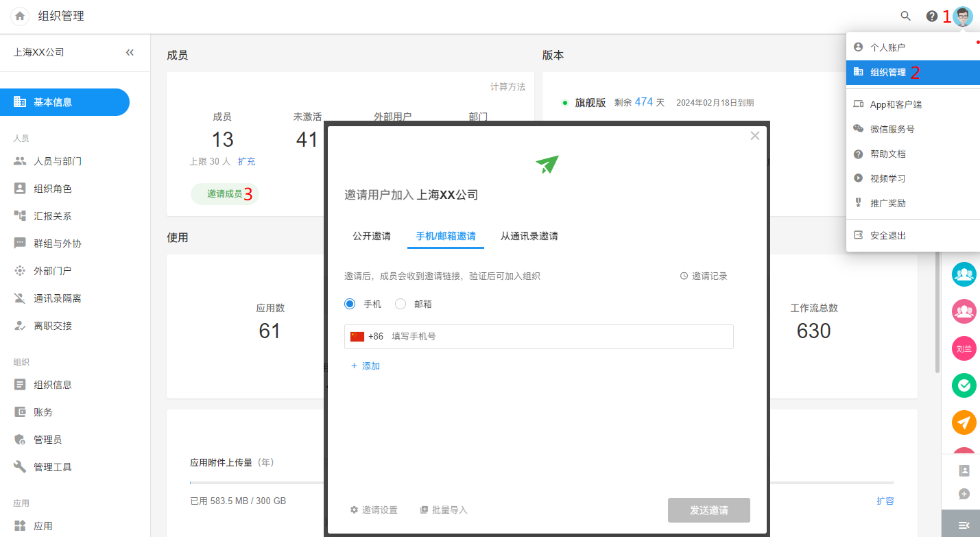Switch to 从通讯录邀请 tab

pyautogui.click(x=529, y=236)
